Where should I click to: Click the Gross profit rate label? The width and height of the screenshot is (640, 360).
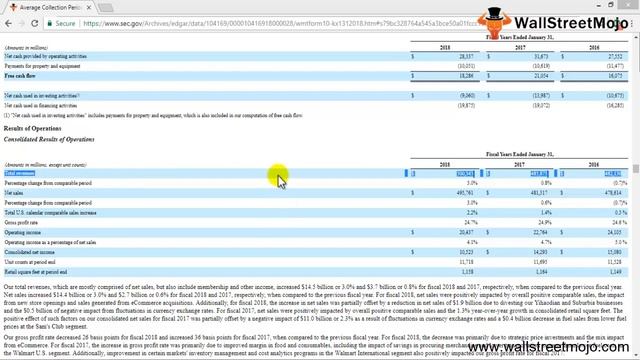click(21, 222)
